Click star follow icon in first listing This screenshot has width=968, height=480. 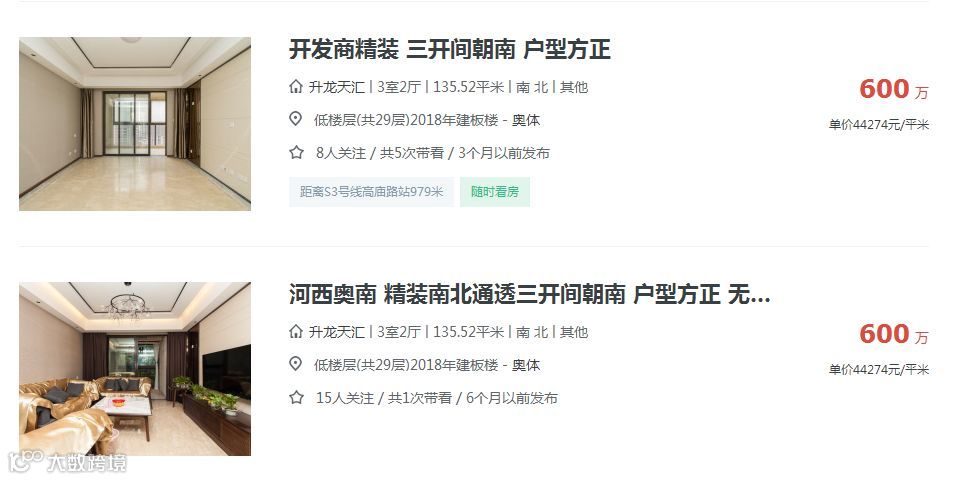click(x=296, y=152)
